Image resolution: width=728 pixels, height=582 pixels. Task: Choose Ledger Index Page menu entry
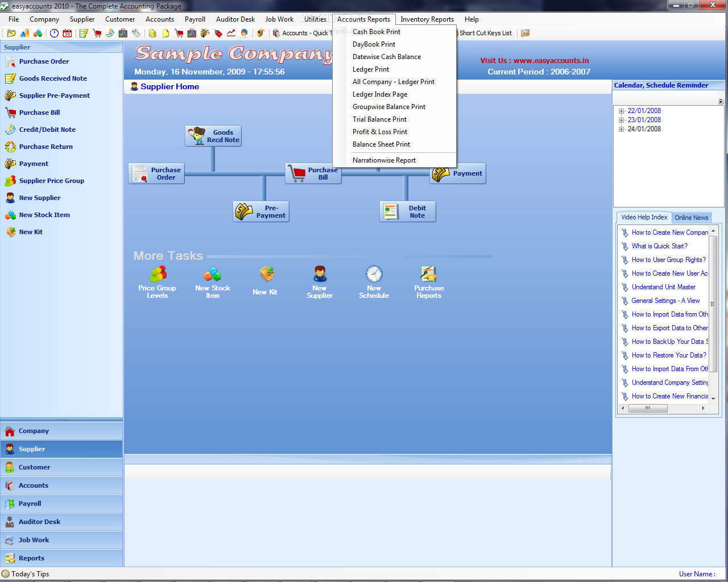click(x=394, y=94)
